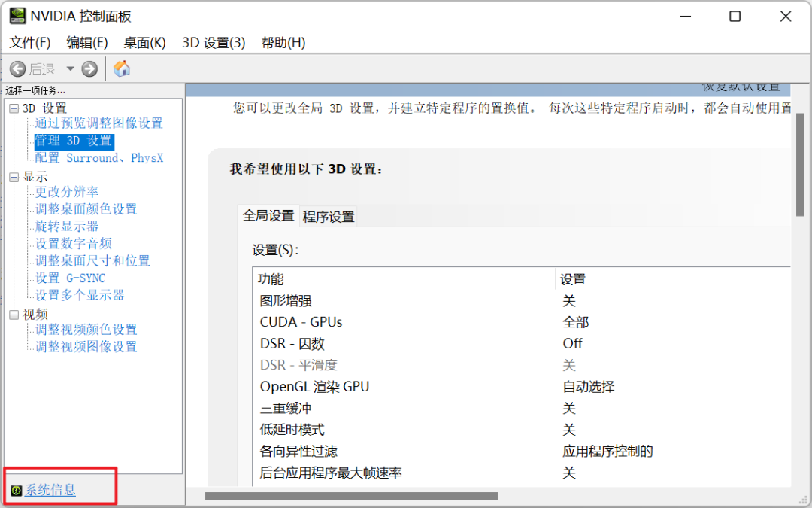Image resolution: width=812 pixels, height=508 pixels.
Task: Open the 编辑(E) menu
Action: pos(87,42)
